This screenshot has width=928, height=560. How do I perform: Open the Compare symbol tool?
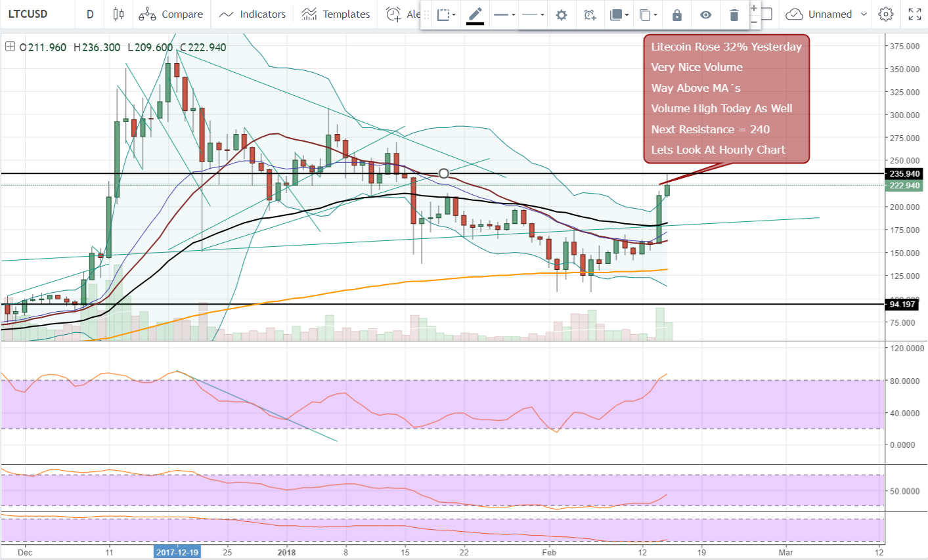click(x=171, y=14)
